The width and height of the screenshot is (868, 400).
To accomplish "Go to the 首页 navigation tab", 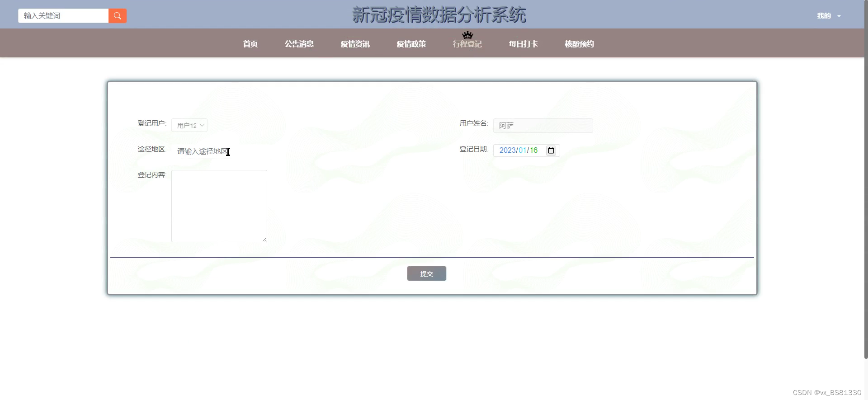I will (250, 44).
